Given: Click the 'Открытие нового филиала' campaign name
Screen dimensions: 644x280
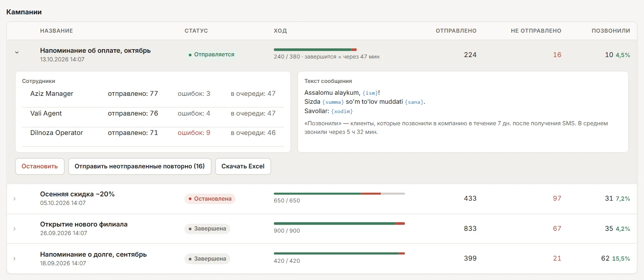Looking at the screenshot, I should [x=84, y=224].
